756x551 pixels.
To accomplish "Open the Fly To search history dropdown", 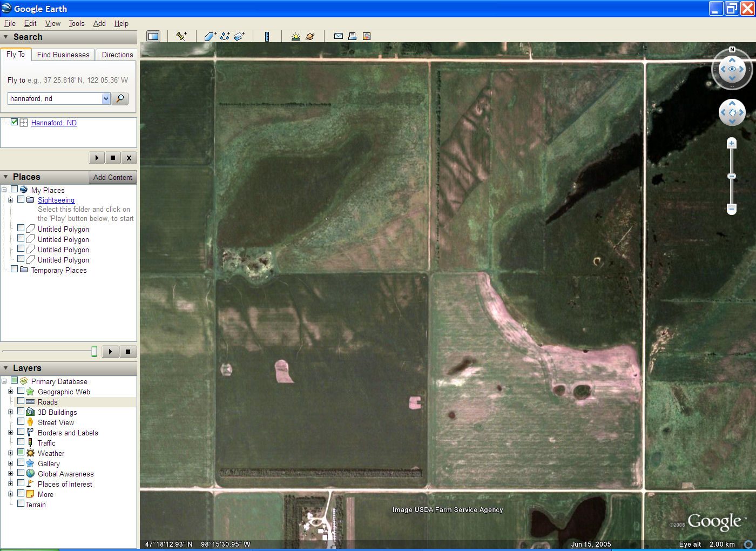I will [x=106, y=98].
